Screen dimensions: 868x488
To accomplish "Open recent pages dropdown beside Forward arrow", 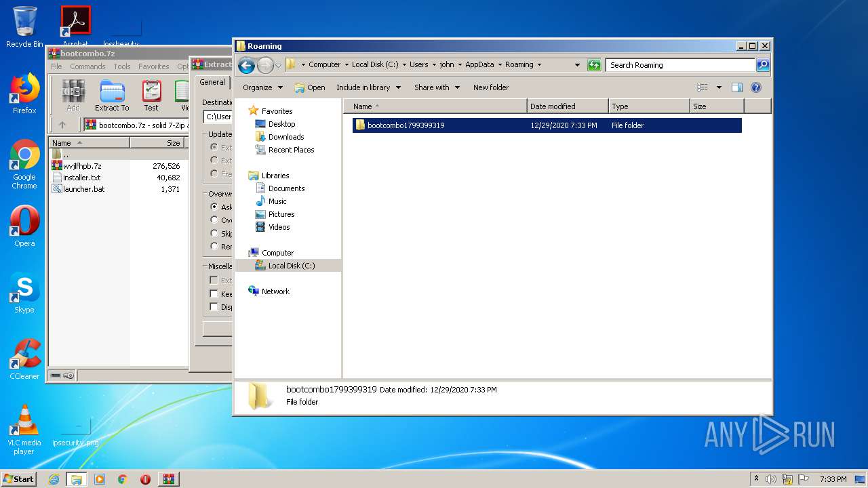I will [x=278, y=66].
